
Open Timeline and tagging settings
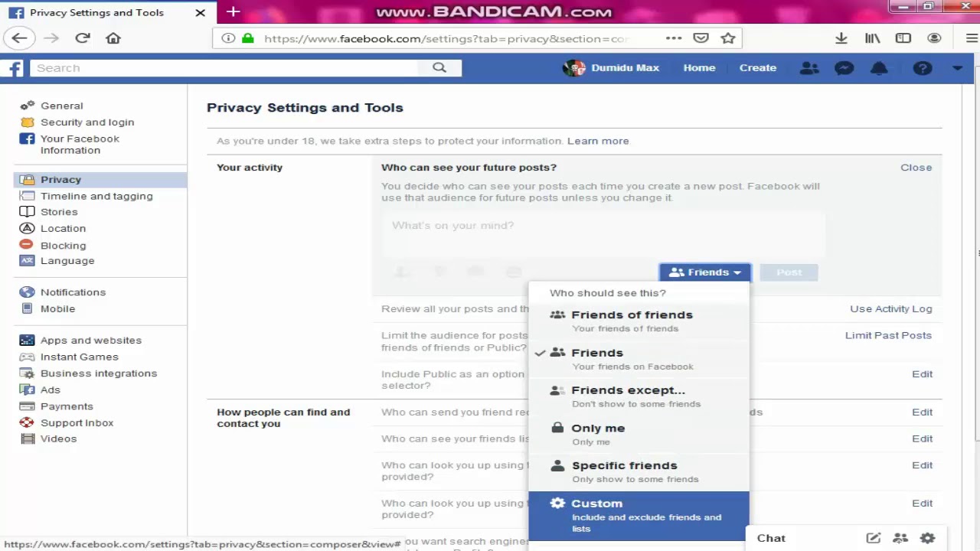(x=96, y=196)
